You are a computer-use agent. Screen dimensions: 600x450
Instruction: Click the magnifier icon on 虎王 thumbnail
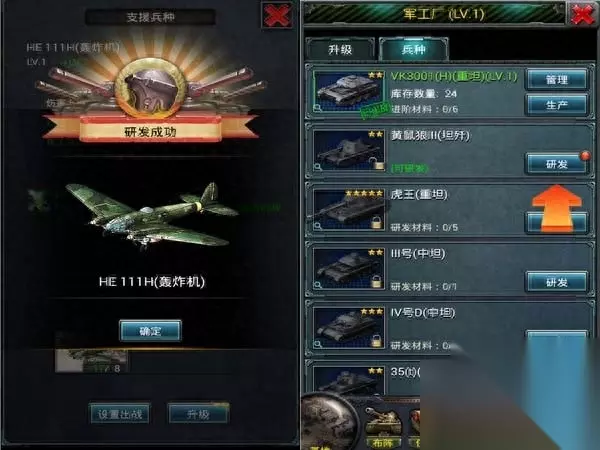pos(318,226)
